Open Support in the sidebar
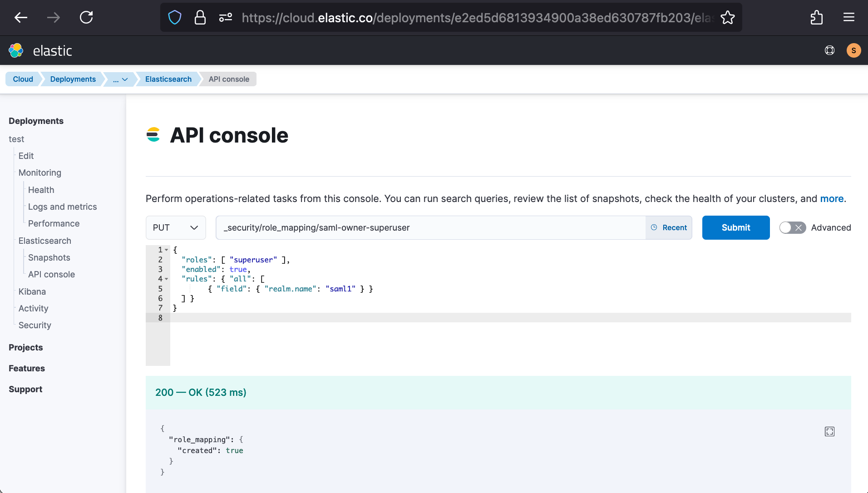 tap(25, 389)
